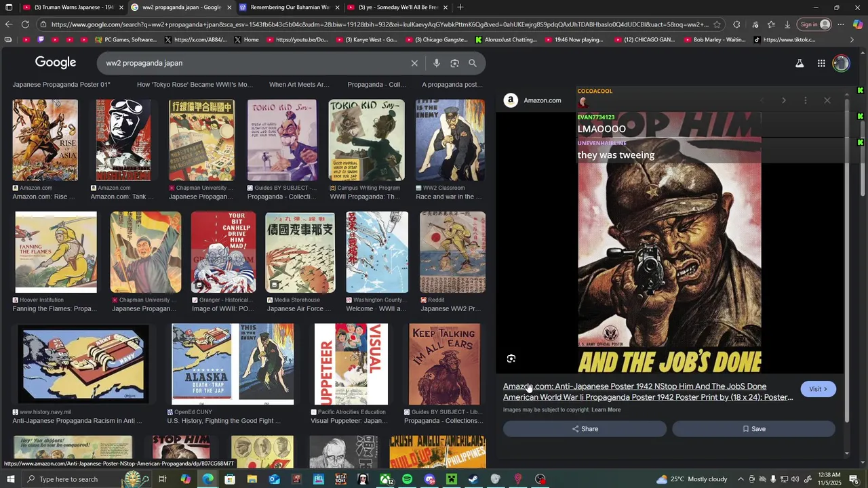Switch to ye - Someday We'll All Be Free tab
This screenshot has height=488, width=868.
[398, 7]
